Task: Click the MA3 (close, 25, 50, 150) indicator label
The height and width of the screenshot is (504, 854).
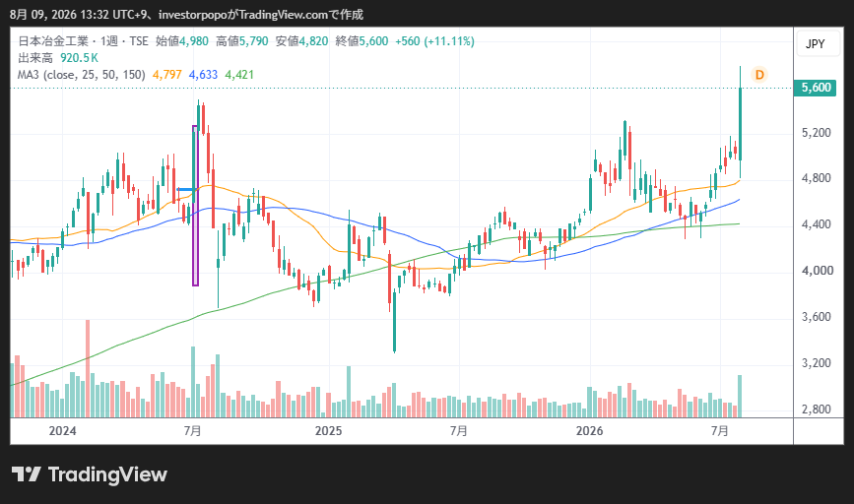Action: 82,75
